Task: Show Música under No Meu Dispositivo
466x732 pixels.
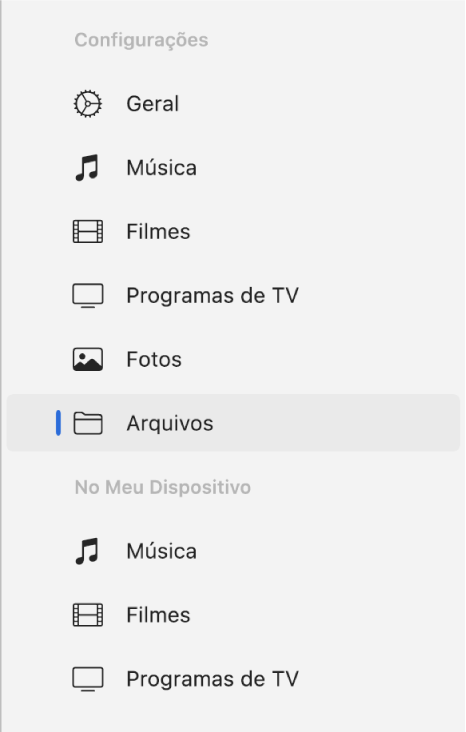Action: [x=233, y=551]
